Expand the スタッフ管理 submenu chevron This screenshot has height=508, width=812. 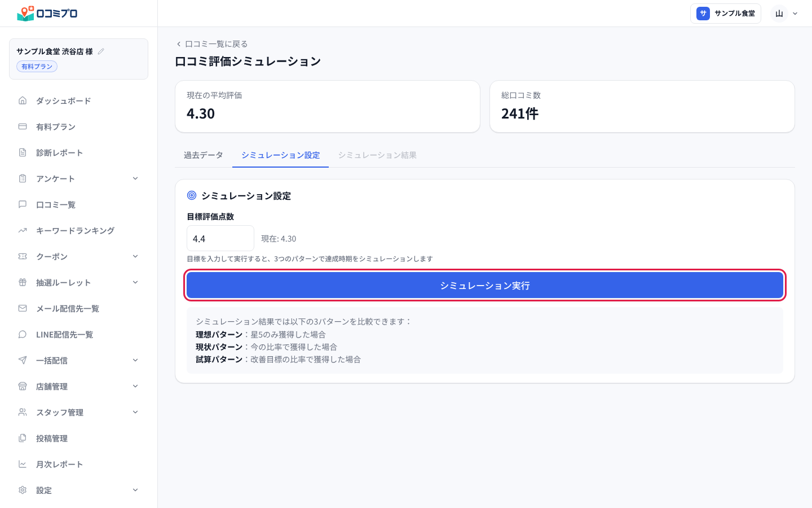pos(135,412)
